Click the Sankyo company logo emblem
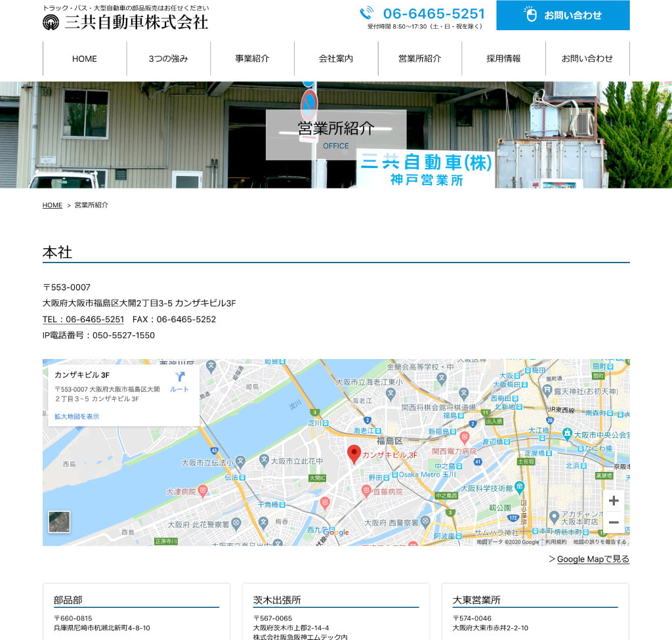This screenshot has width=672, height=640. pos(51,22)
